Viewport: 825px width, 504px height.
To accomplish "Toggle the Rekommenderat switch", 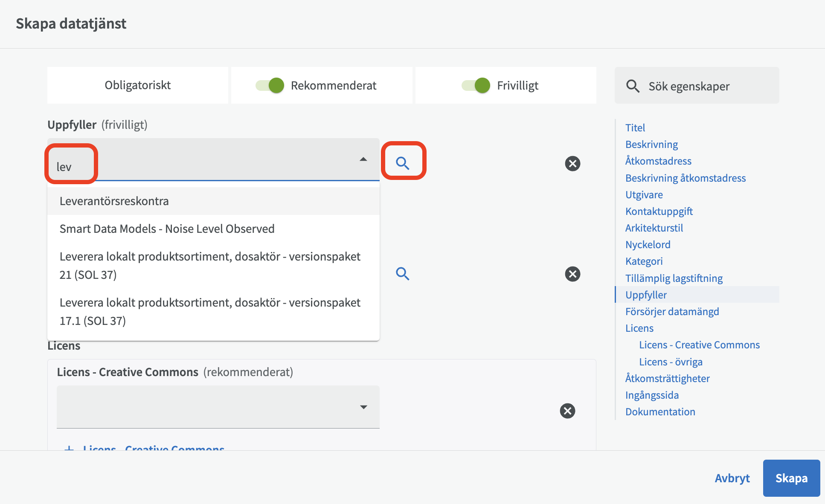I will click(270, 85).
